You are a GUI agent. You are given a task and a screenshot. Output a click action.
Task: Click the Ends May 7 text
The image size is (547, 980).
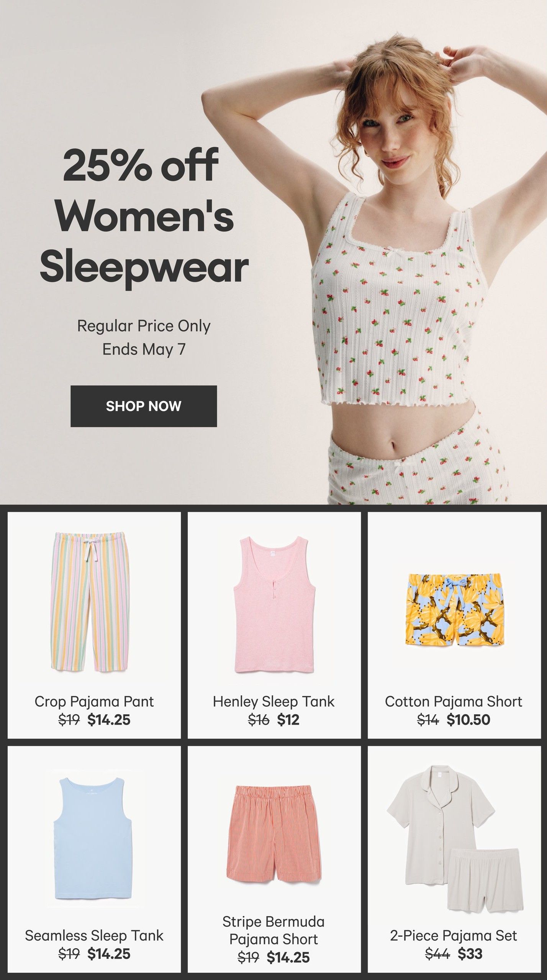144,349
